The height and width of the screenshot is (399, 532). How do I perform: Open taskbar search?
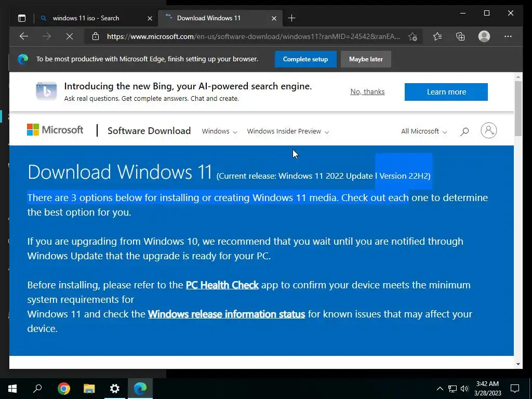click(x=37, y=389)
